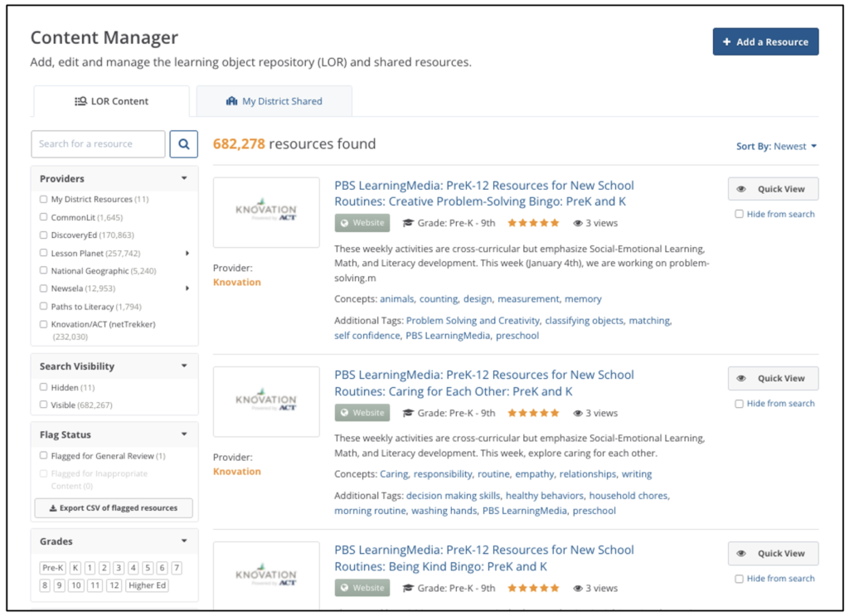849x616 pixels.
Task: Check Knovation/ACT (netTrekker) provider filter
Action: click(x=43, y=324)
